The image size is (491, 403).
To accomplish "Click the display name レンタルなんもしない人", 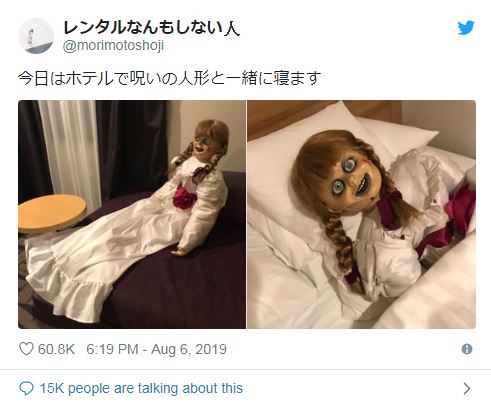I will [151, 28].
